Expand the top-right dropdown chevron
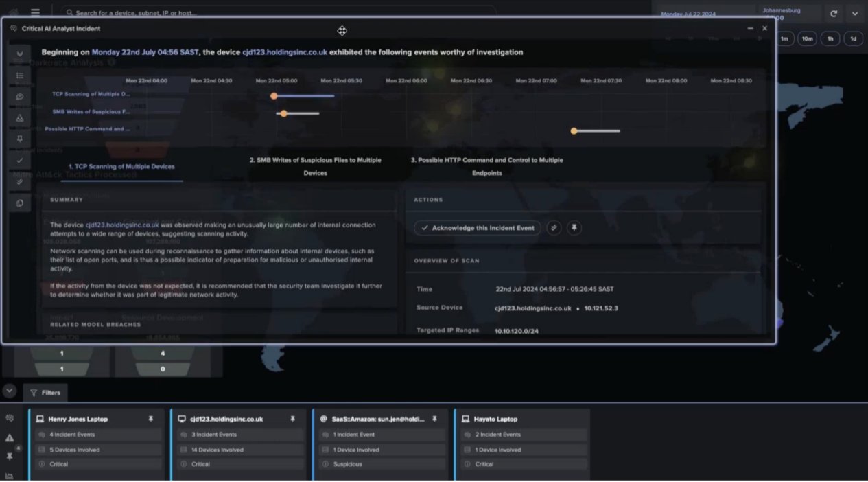Image resolution: width=868 pixels, height=482 pixels. click(855, 14)
